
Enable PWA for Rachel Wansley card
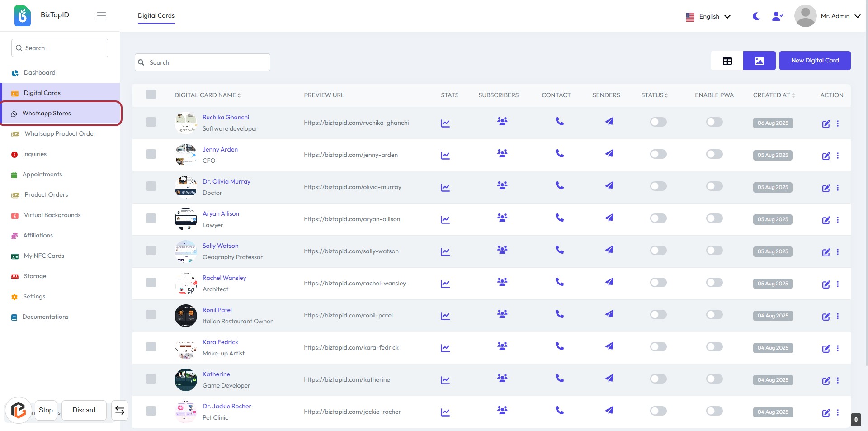tap(714, 283)
